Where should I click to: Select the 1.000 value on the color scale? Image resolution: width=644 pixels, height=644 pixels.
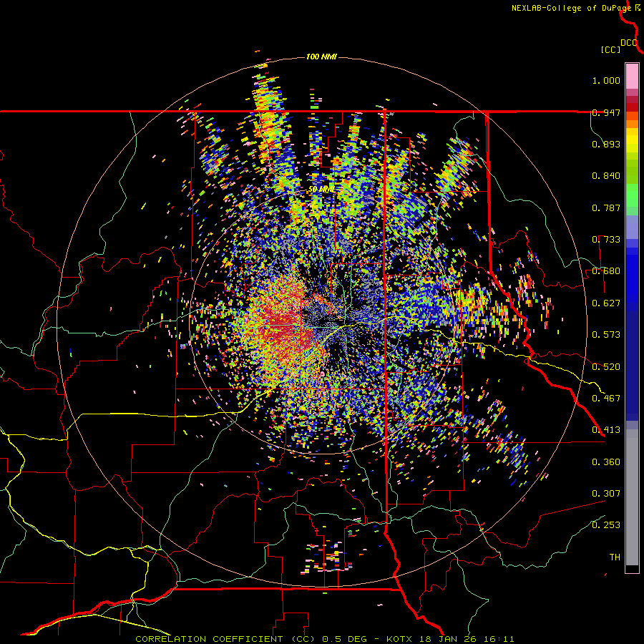pos(606,80)
